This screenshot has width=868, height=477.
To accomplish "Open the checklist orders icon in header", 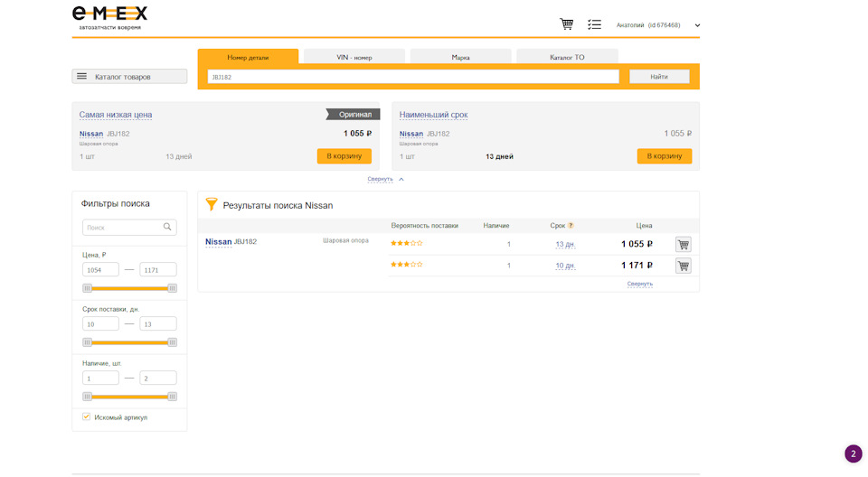I will (594, 24).
